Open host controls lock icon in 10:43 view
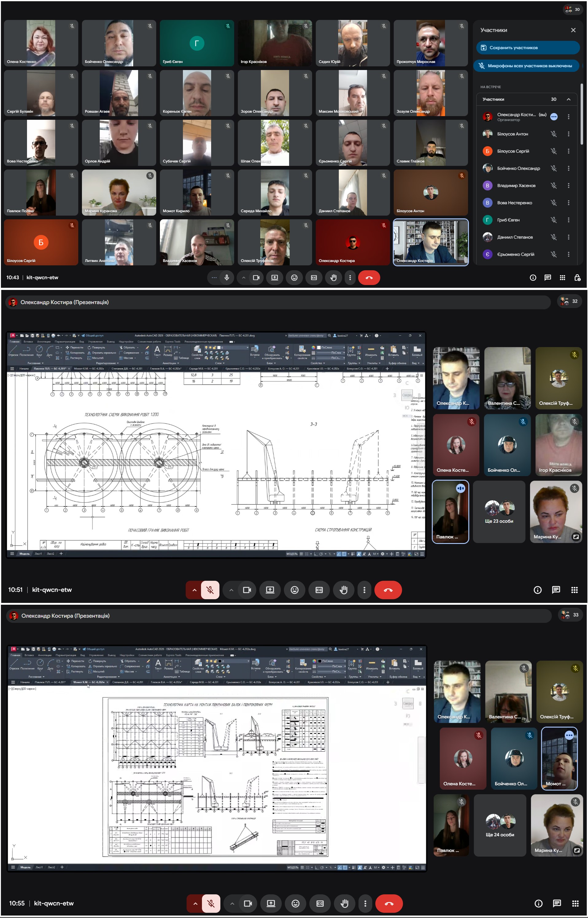The image size is (588, 918). (x=577, y=278)
